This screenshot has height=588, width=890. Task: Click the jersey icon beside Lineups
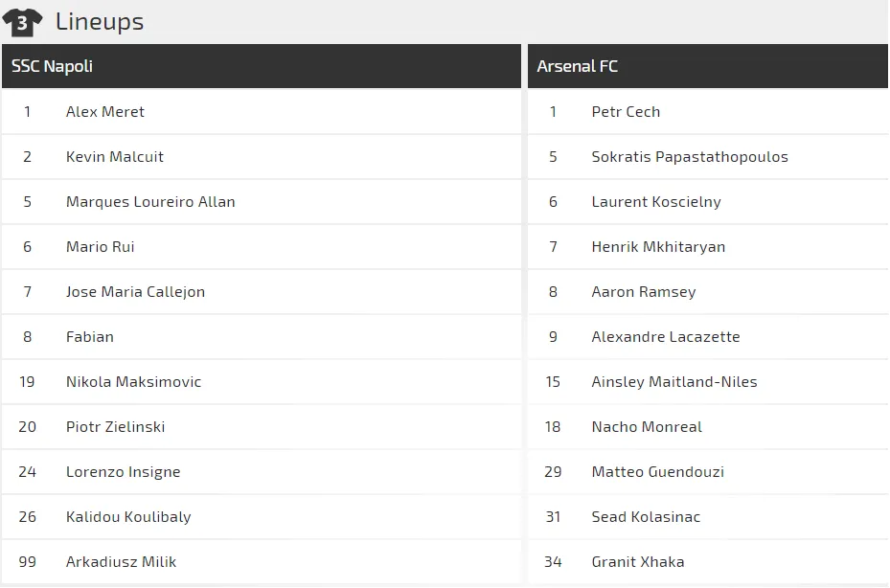tap(23, 21)
